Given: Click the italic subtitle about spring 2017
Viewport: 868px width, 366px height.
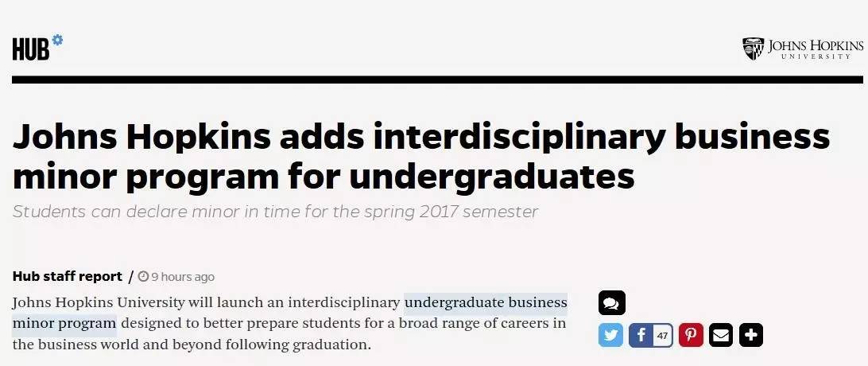Looking at the screenshot, I should (x=276, y=212).
